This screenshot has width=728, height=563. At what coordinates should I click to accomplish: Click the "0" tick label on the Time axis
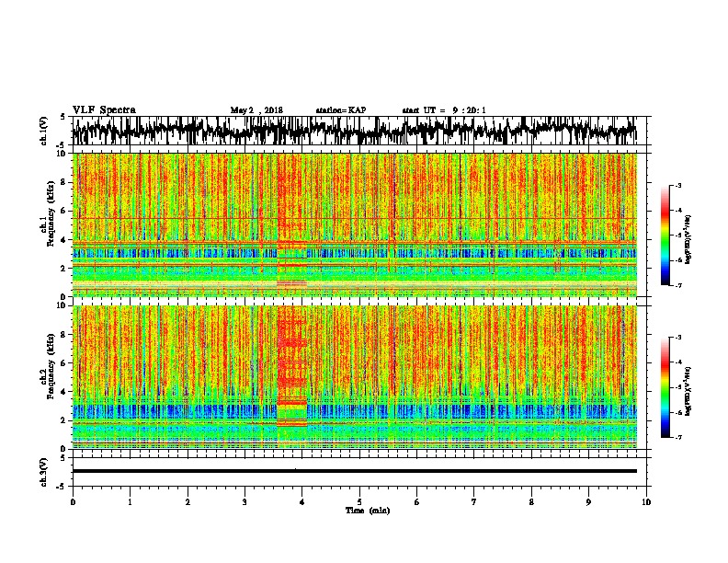click(73, 502)
